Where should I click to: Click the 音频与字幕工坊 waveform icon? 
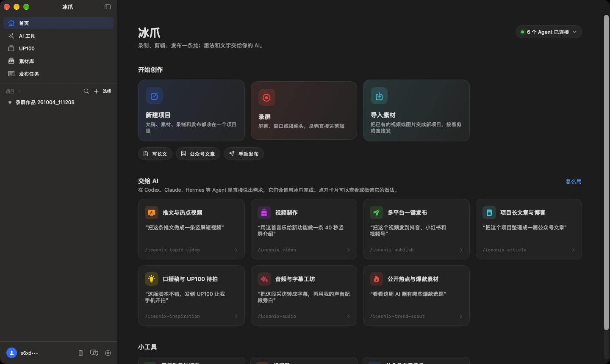[264, 279]
